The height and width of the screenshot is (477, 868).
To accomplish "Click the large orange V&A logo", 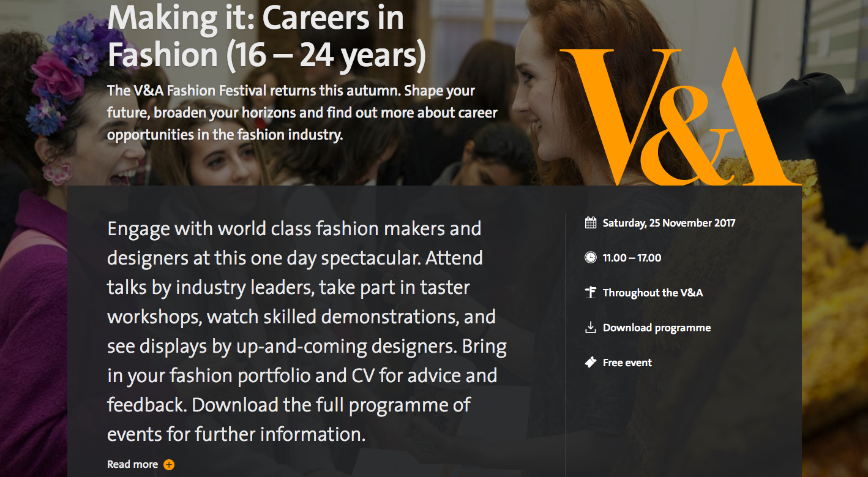I will (679, 116).
